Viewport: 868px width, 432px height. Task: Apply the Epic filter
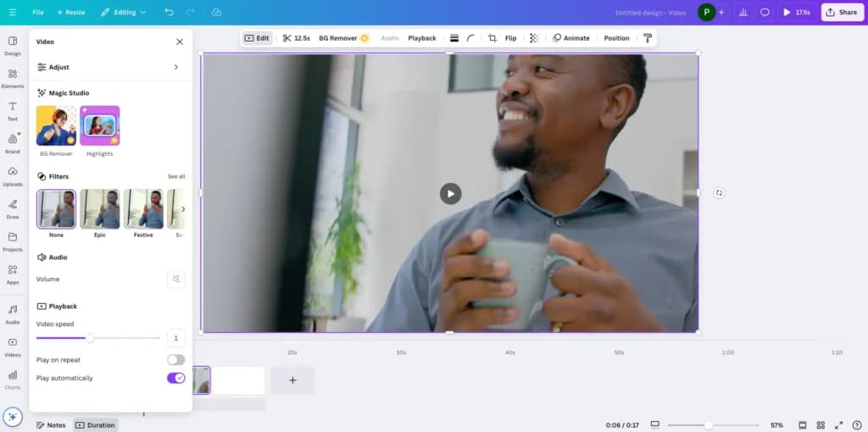(x=100, y=209)
